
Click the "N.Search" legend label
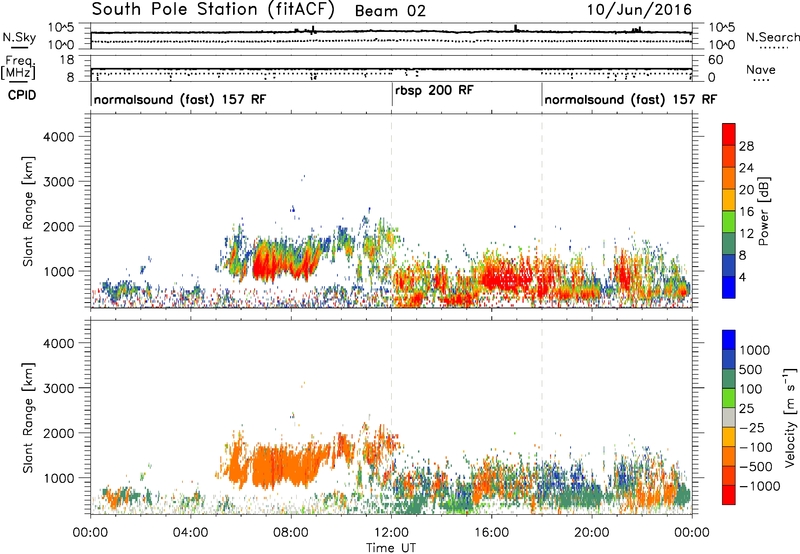pos(772,37)
